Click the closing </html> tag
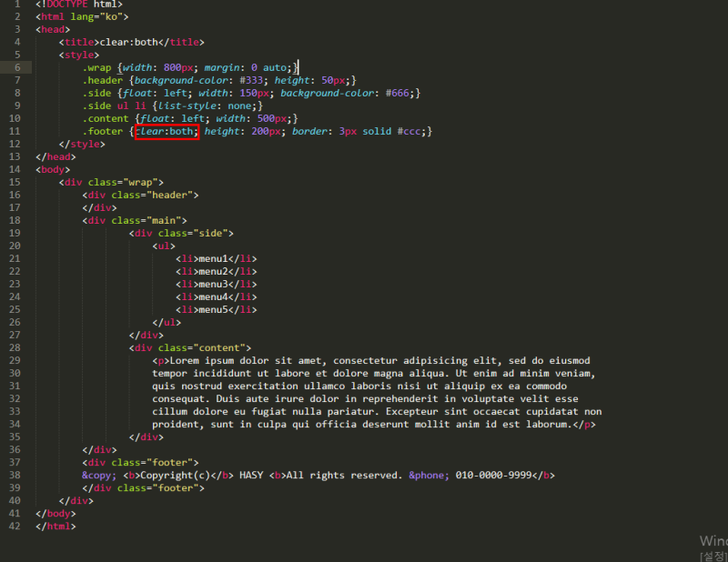728x562 pixels. pos(55,526)
